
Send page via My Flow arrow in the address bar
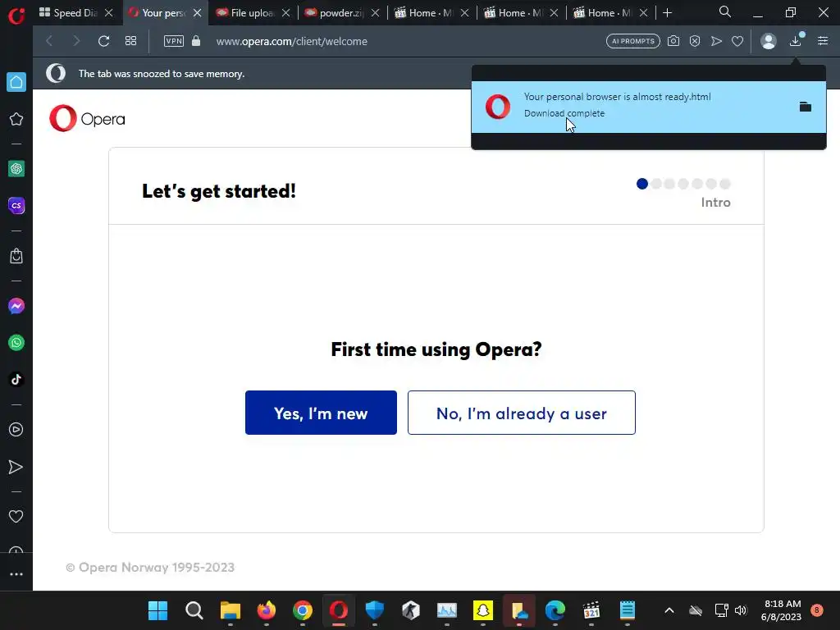tap(716, 41)
